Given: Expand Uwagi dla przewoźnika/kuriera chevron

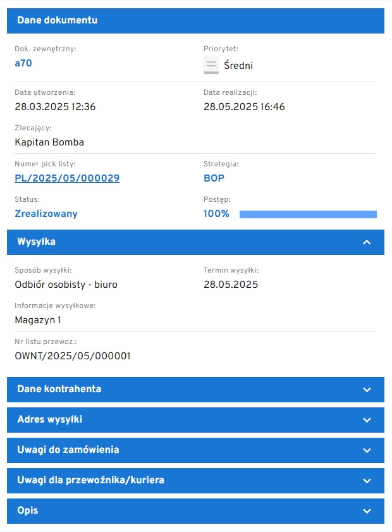Looking at the screenshot, I should (367, 480).
